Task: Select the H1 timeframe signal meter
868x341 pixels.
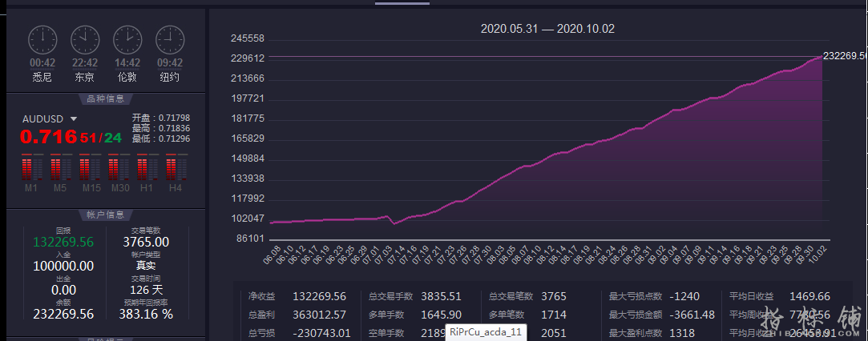Action: [147, 167]
